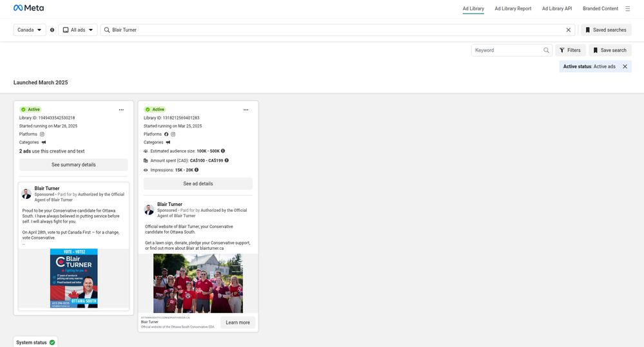Open the hamburger menu icon
The height and width of the screenshot is (347, 644).
click(627, 8)
